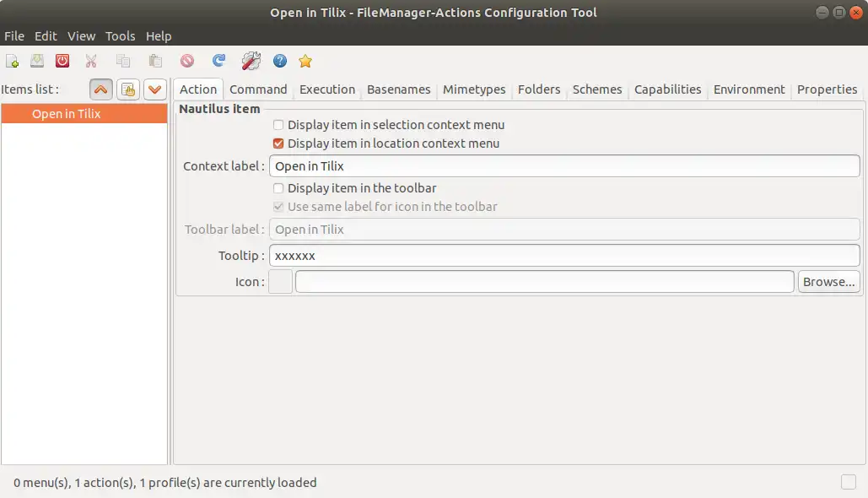Switch to the Command tab

coord(258,89)
